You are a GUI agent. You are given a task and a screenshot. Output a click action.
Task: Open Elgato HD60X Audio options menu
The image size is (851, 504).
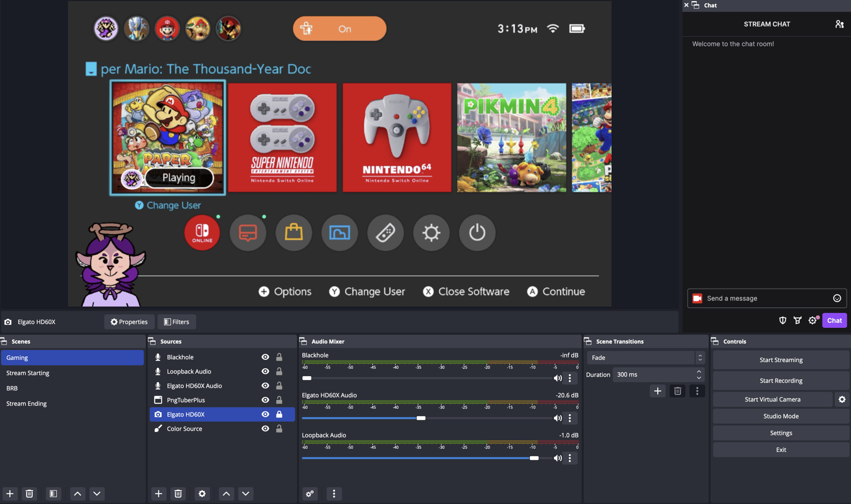[570, 418]
